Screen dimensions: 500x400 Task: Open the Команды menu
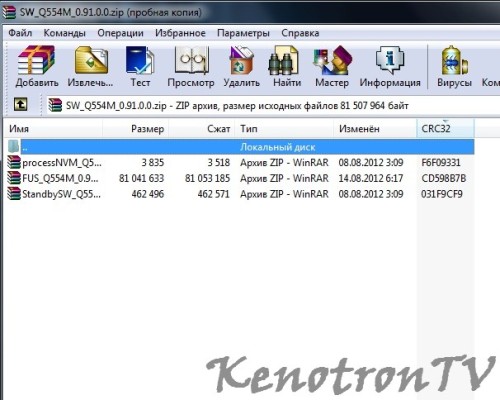(x=64, y=33)
